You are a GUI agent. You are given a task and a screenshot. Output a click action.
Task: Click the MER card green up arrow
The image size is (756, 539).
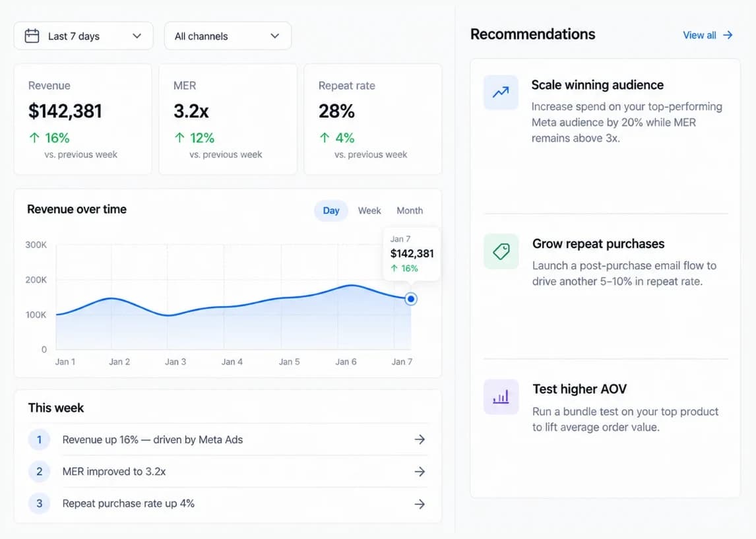[179, 138]
